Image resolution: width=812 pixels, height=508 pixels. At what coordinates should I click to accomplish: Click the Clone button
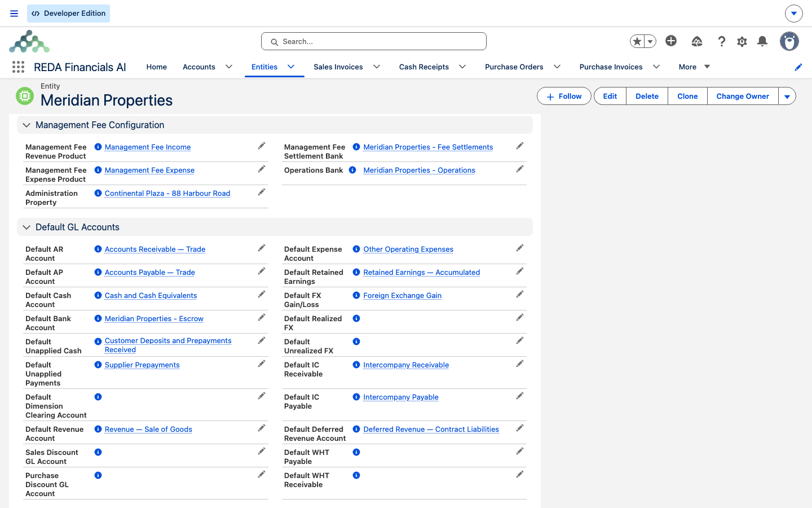pyautogui.click(x=687, y=97)
